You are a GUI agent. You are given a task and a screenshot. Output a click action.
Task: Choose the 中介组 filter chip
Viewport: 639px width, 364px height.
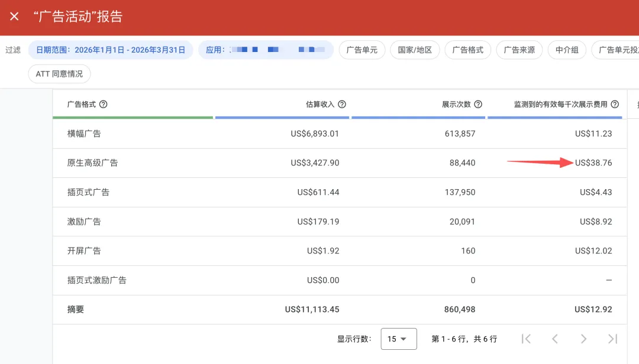[567, 50]
